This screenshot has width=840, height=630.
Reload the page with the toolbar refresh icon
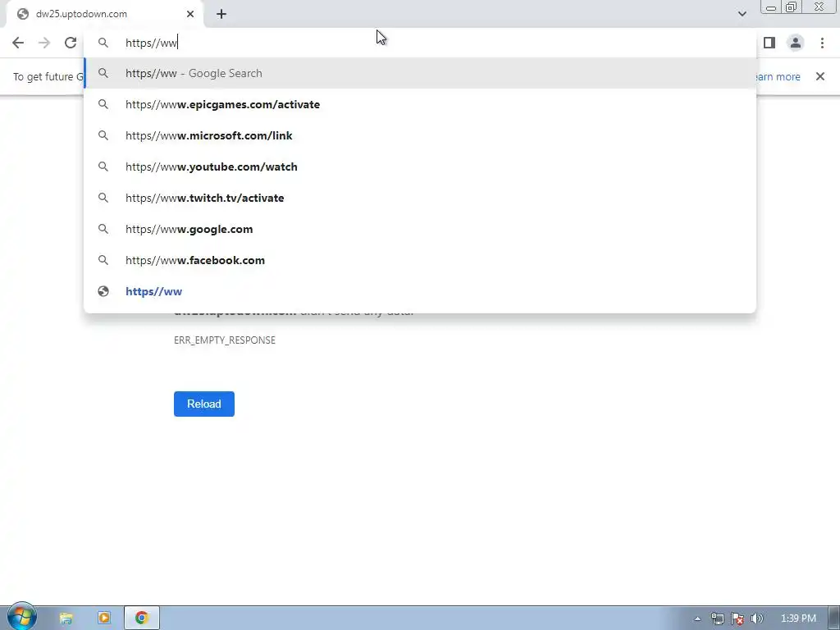pyautogui.click(x=71, y=43)
